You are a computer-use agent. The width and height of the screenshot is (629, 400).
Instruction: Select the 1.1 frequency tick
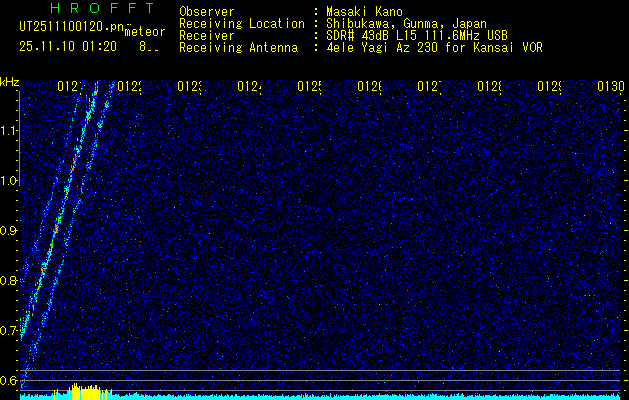coord(9,131)
